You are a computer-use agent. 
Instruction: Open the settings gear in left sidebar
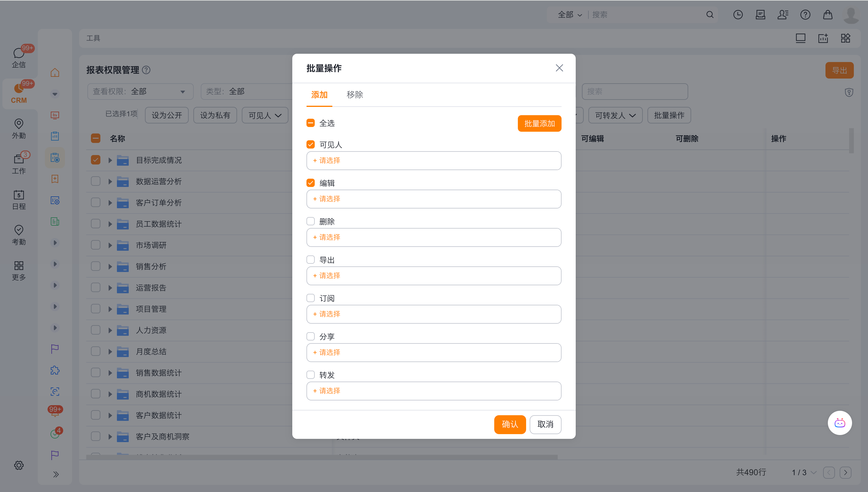tap(19, 465)
